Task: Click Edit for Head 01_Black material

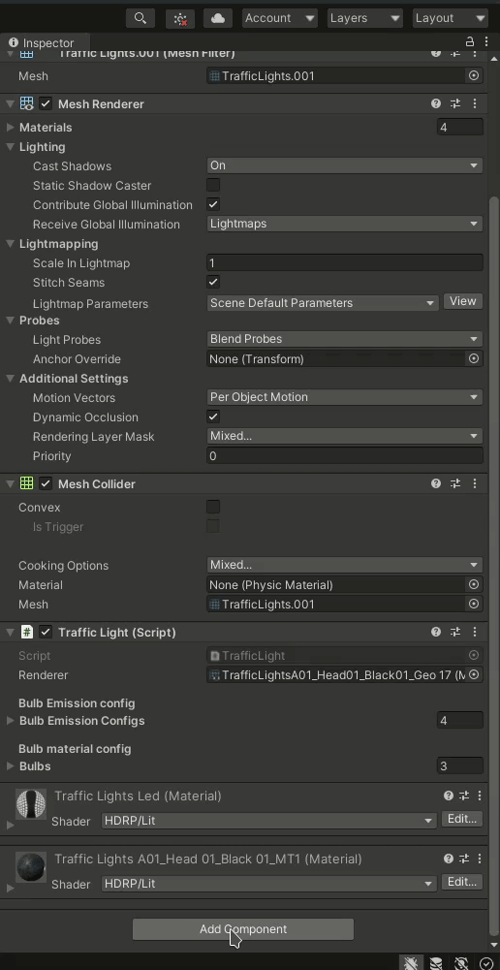Action: click(462, 882)
